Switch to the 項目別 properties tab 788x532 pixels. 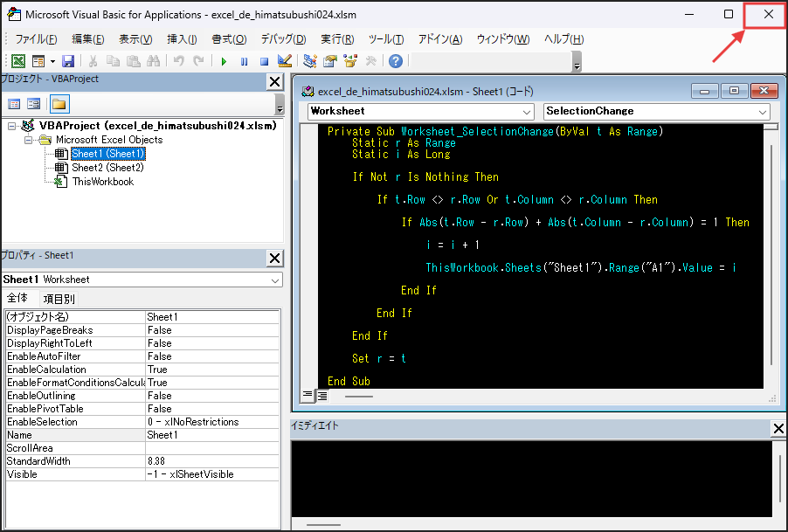coord(59,300)
